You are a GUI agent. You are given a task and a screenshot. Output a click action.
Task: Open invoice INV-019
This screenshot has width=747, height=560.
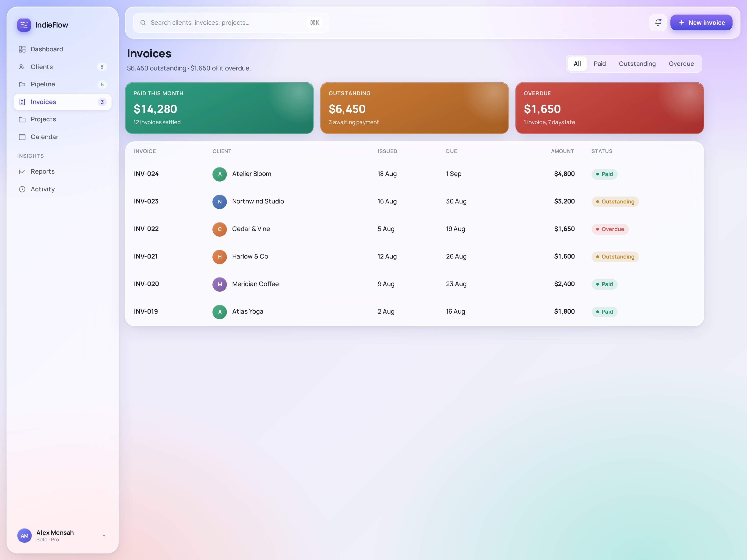(x=146, y=311)
